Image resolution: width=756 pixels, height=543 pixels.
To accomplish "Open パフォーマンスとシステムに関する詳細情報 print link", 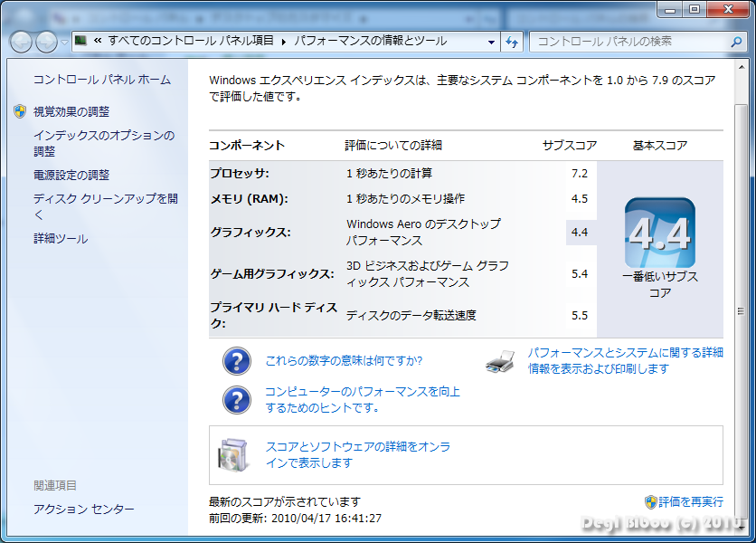I will (626, 360).
